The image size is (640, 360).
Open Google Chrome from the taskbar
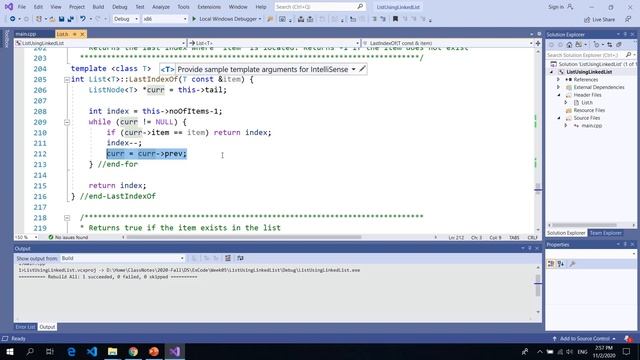pos(133,351)
